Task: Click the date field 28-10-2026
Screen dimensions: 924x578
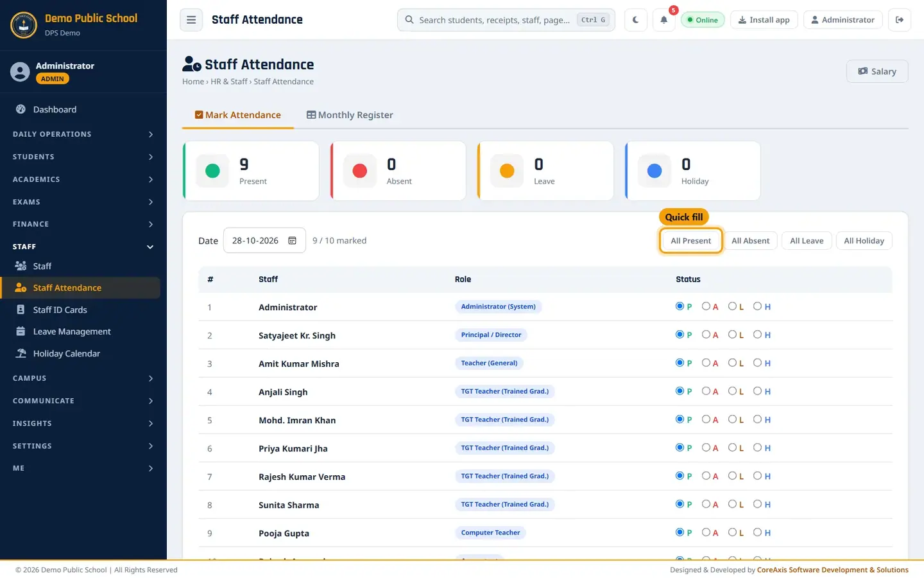Action: pyautogui.click(x=264, y=240)
